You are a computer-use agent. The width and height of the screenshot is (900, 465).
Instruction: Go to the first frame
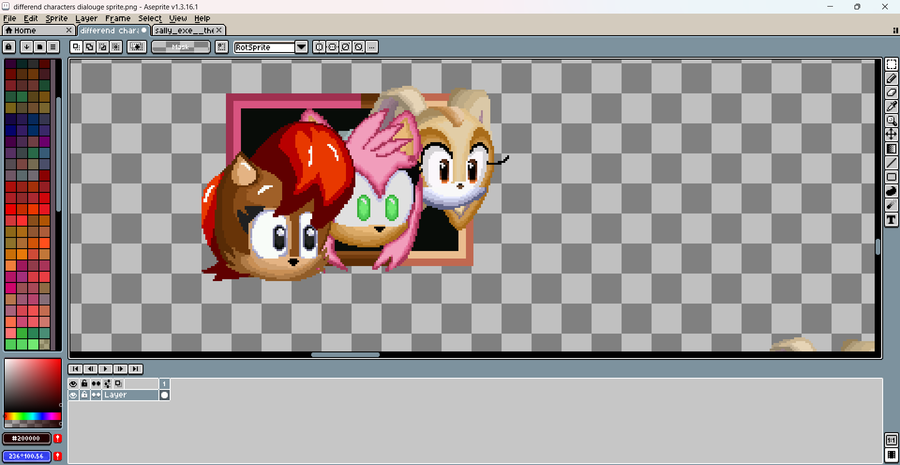[76, 369]
